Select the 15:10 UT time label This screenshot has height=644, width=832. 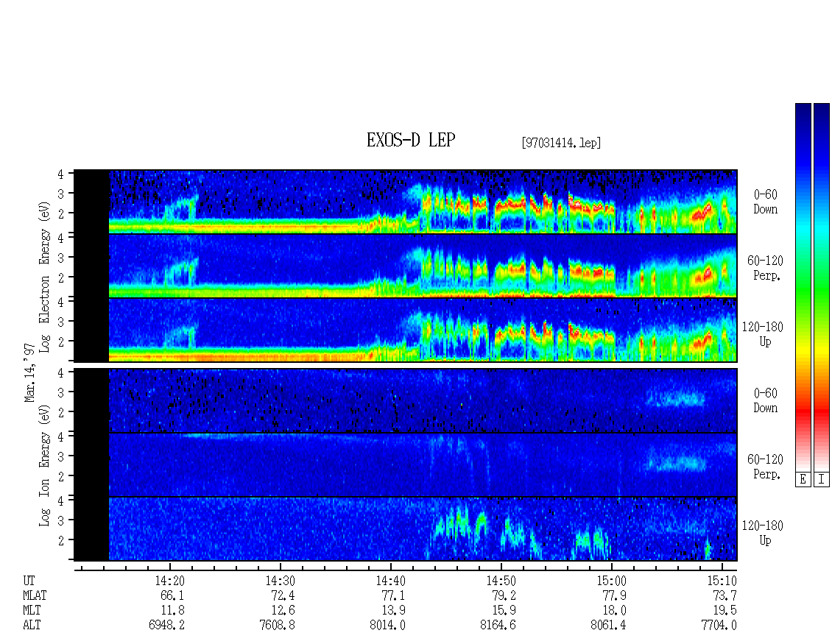(x=722, y=581)
